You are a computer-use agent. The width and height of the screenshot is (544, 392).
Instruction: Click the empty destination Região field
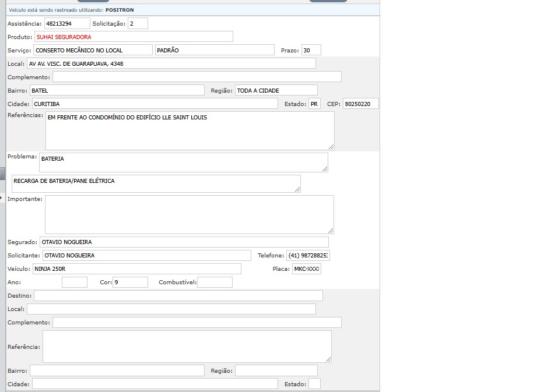click(276, 370)
